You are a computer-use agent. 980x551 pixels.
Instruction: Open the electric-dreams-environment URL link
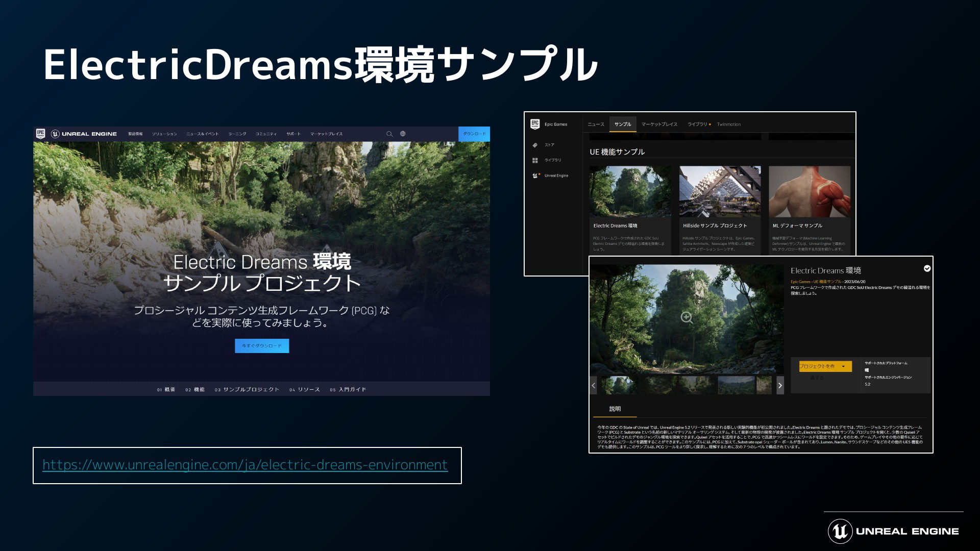point(245,465)
